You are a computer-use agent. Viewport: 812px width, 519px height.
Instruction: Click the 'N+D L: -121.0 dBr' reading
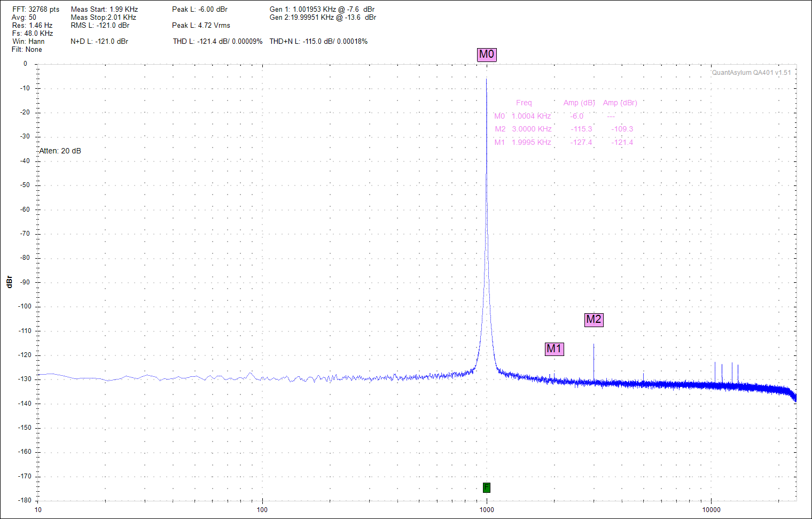99,42
